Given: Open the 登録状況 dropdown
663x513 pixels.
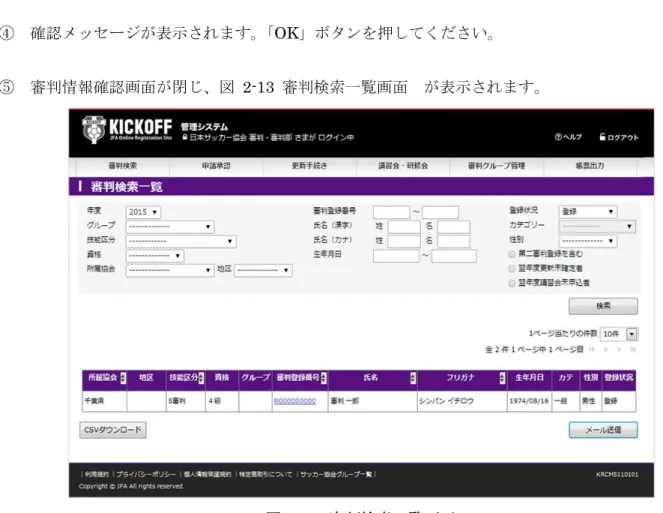Looking at the screenshot, I should 588,211.
